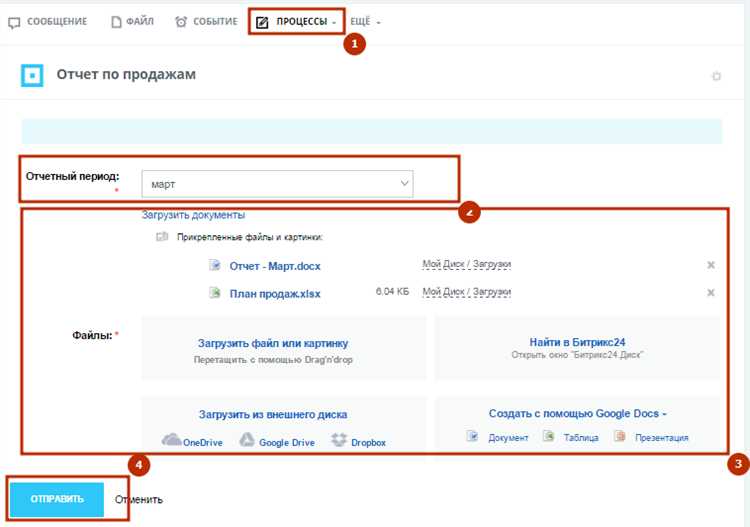Image resolution: width=750 pixels, height=527 pixels.
Task: Remove the Отчет - Март.docx attachment
Action: pyautogui.click(x=711, y=265)
